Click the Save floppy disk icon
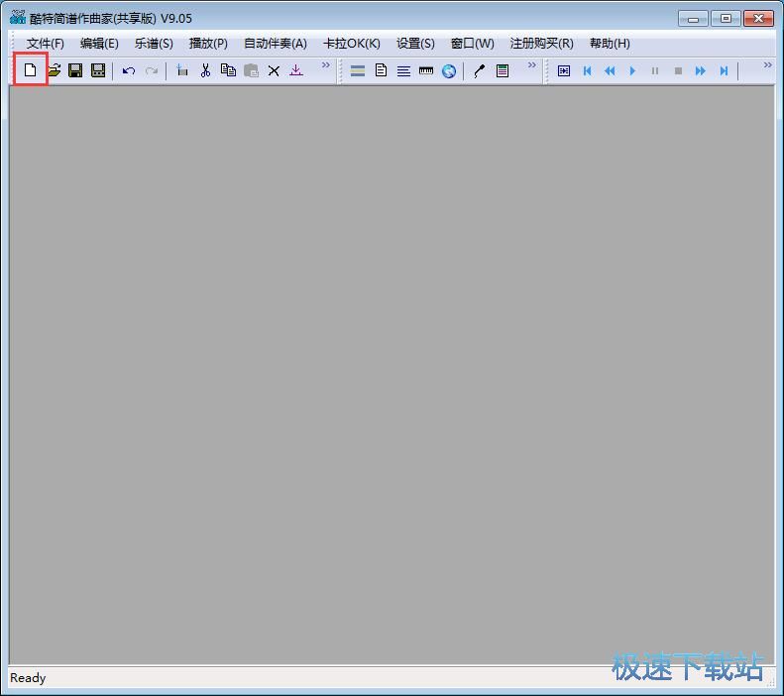This screenshot has width=784, height=696. (75, 70)
